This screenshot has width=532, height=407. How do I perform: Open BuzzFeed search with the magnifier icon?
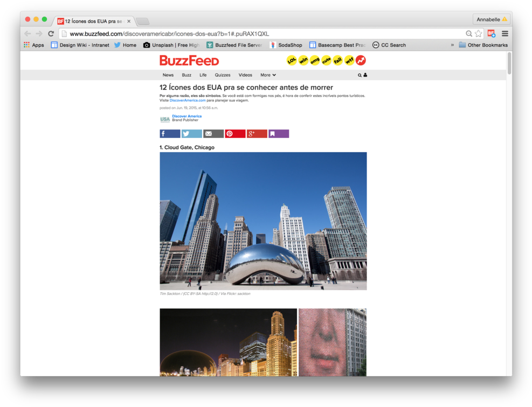coord(359,75)
